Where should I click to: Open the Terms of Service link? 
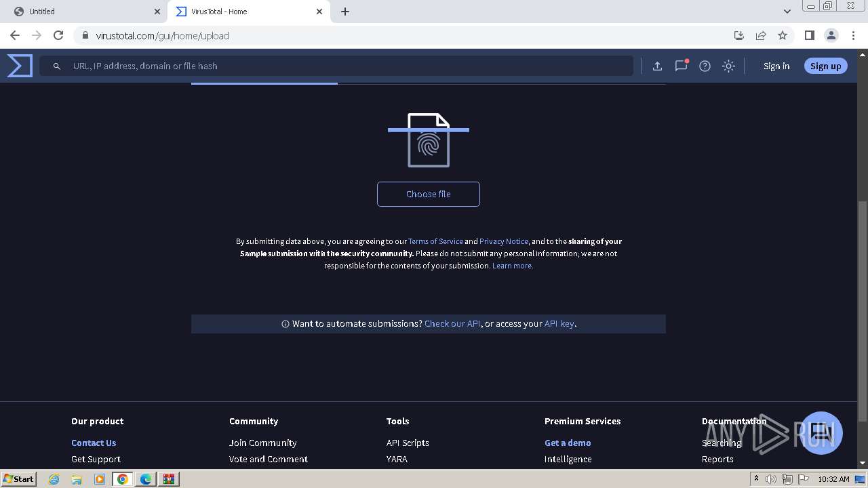pyautogui.click(x=435, y=241)
